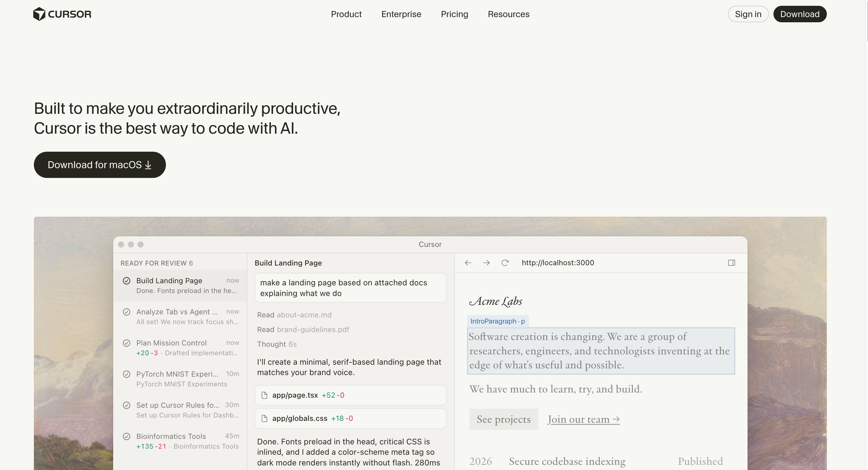
Task: Click file icon next to app/page.tsx
Action: (264, 395)
